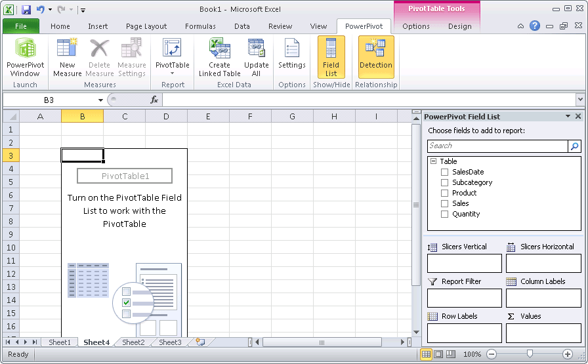Click the Insert Function fx button
Screen dimensions: 588x364
[x=154, y=100]
